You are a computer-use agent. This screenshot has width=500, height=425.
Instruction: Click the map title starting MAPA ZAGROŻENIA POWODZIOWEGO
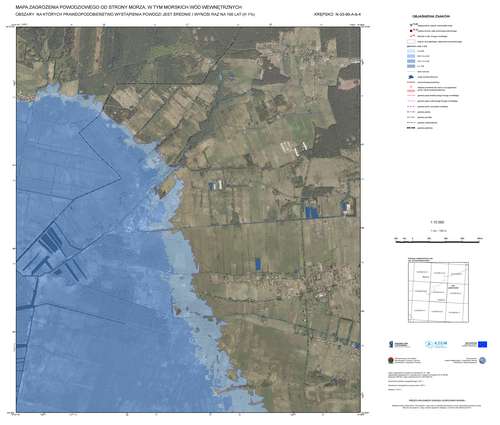pyautogui.click(x=129, y=7)
